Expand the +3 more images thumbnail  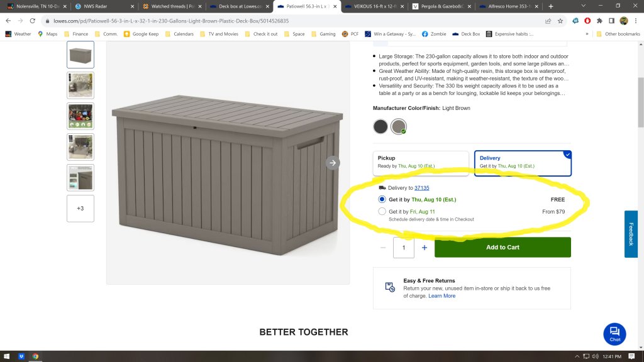click(80, 208)
